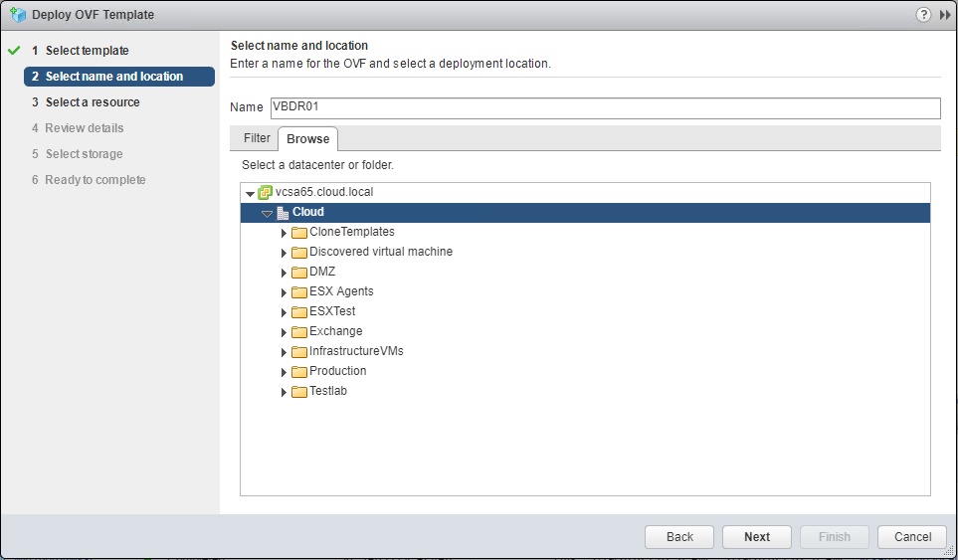Click the CloneTemplates folder icon
The image size is (958, 560).
tap(299, 233)
